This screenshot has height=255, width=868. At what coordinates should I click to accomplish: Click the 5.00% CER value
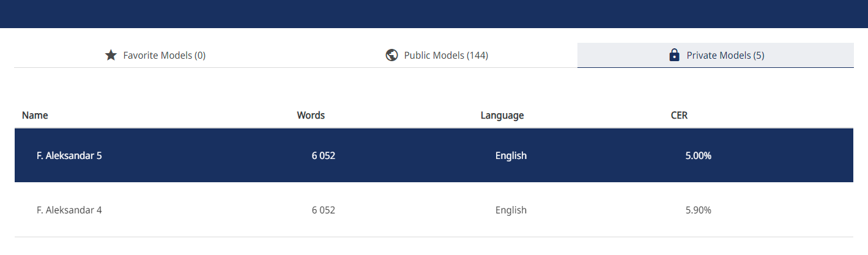point(698,155)
